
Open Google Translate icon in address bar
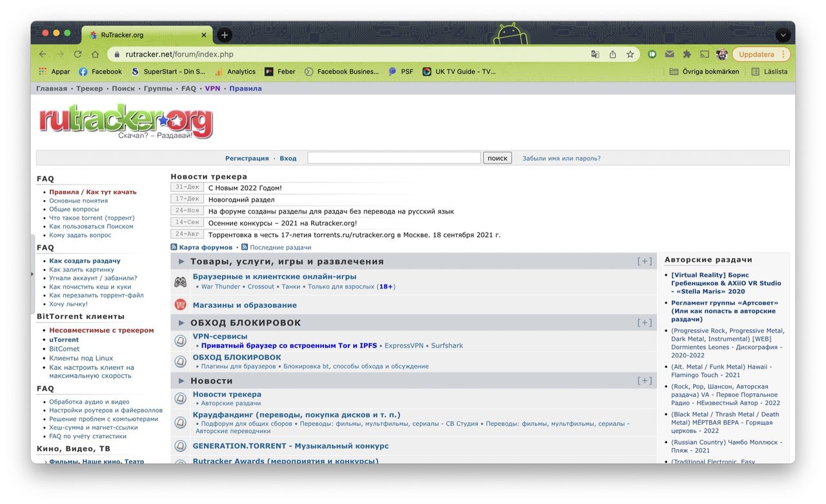[x=595, y=54]
